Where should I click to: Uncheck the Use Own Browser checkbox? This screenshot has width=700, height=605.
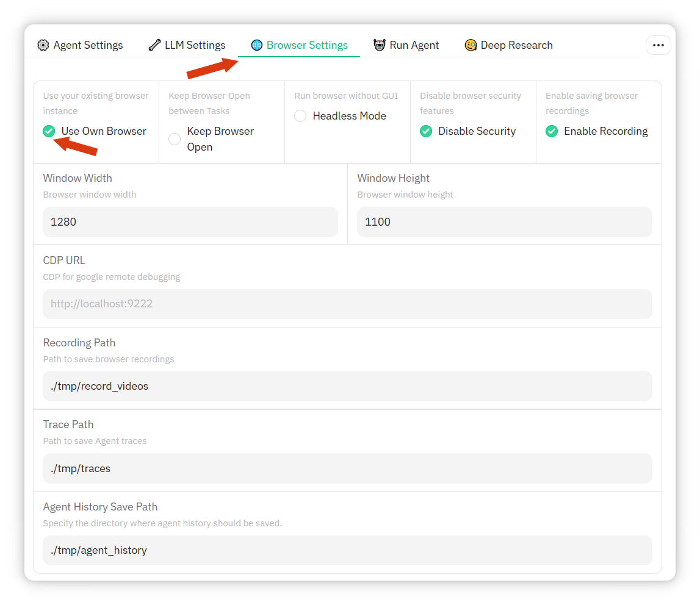tap(49, 131)
